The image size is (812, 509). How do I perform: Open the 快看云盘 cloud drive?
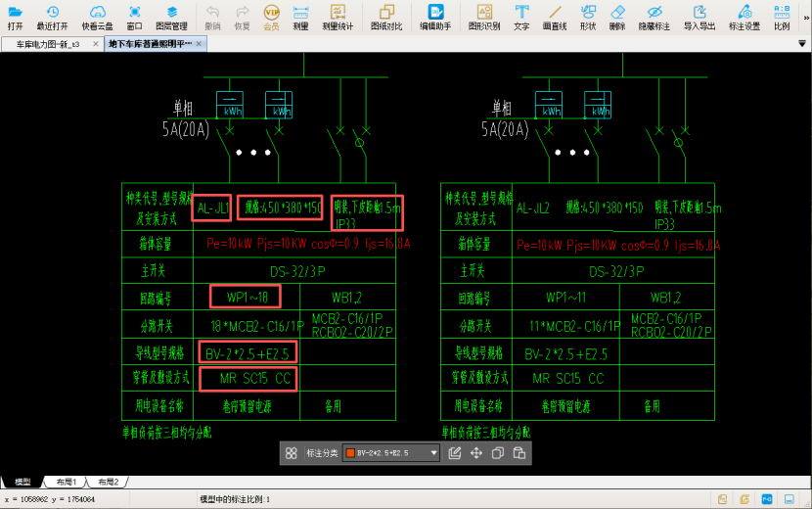click(x=98, y=17)
